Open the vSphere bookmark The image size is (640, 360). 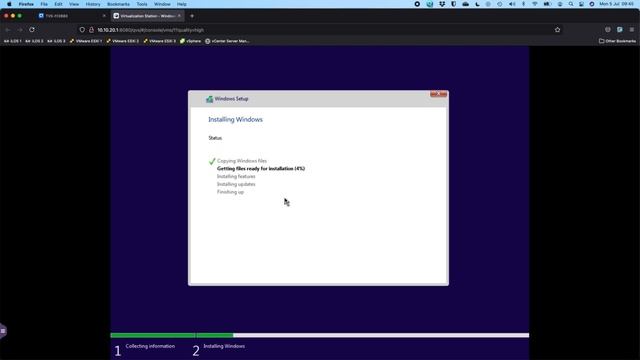191,41
